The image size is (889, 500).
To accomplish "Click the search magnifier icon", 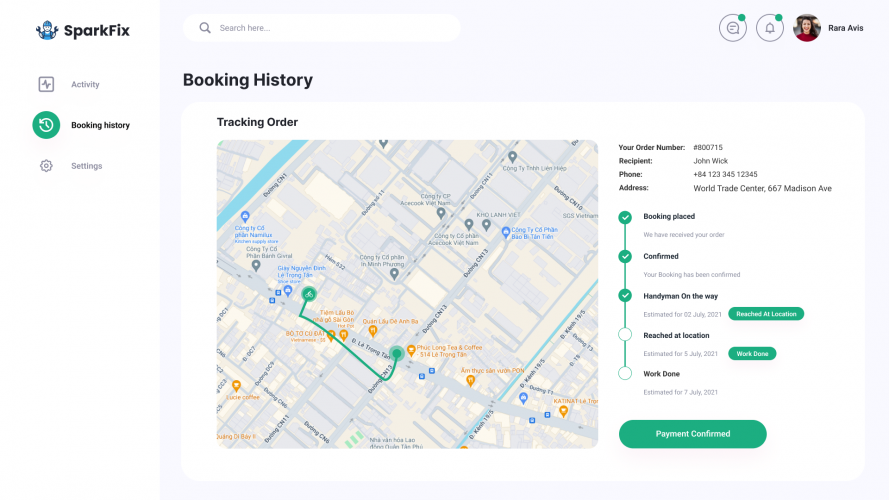I will 205,28.
